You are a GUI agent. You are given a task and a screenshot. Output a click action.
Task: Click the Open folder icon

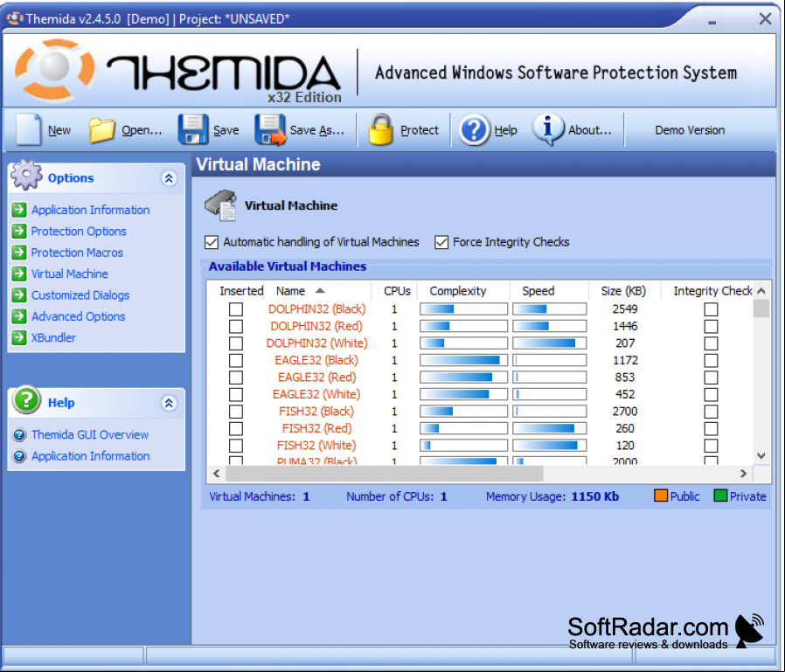coord(102,130)
